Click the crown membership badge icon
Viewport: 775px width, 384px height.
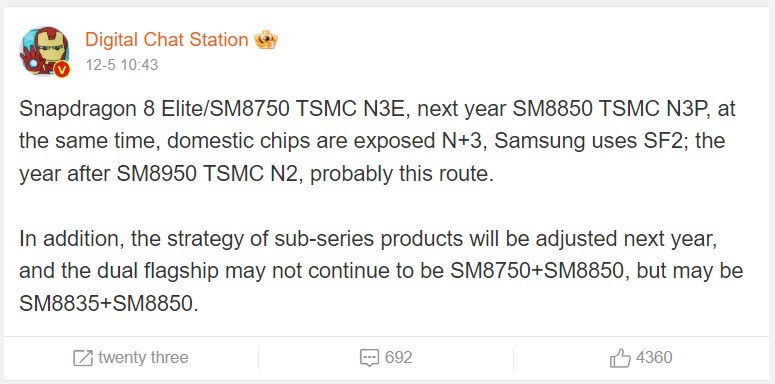click(266, 40)
